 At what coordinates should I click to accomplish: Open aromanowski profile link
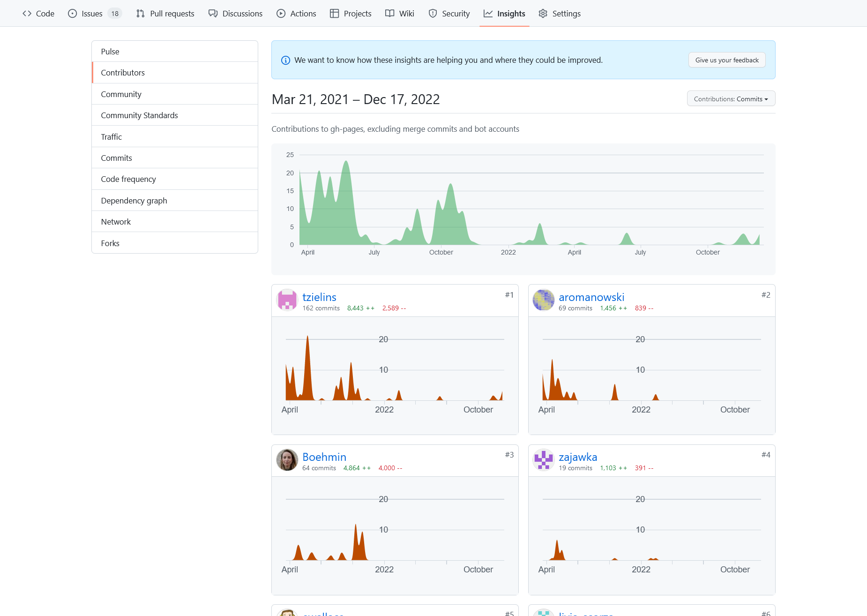[x=591, y=297]
